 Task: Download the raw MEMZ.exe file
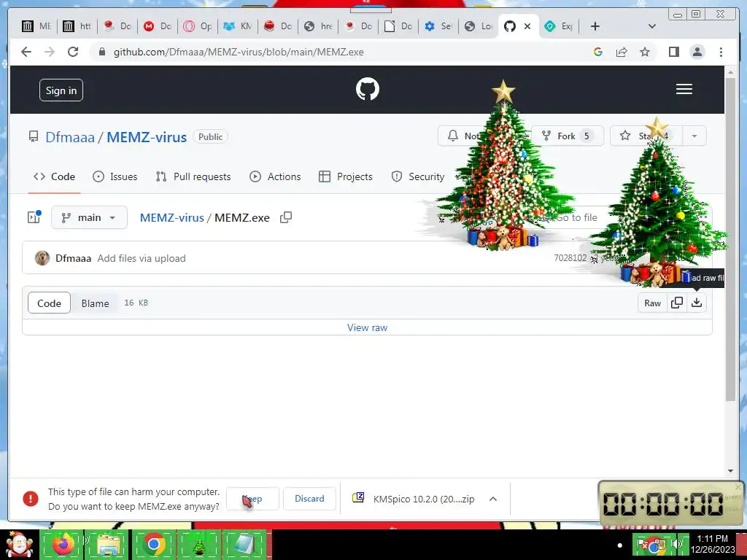pos(697,303)
